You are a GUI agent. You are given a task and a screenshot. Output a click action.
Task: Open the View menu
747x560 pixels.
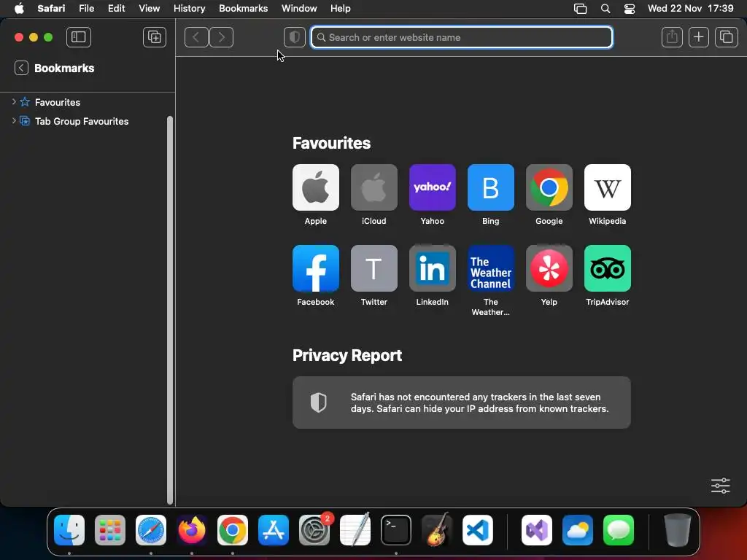pyautogui.click(x=149, y=9)
